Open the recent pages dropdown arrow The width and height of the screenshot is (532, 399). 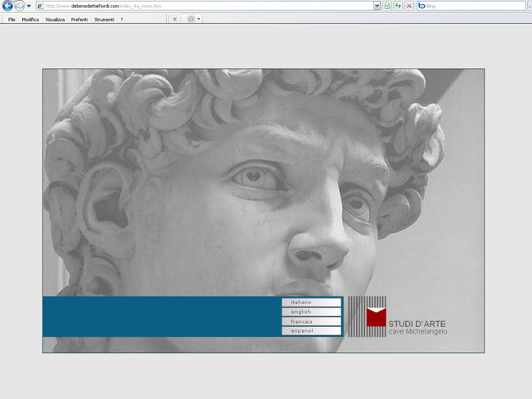pos(29,6)
